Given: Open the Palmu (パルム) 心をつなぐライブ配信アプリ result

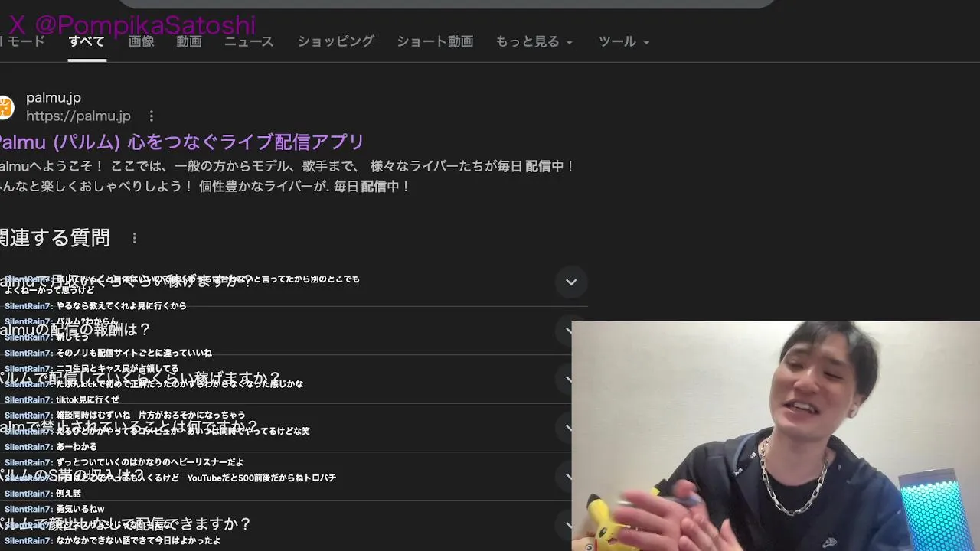Looking at the screenshot, I should coord(182,142).
